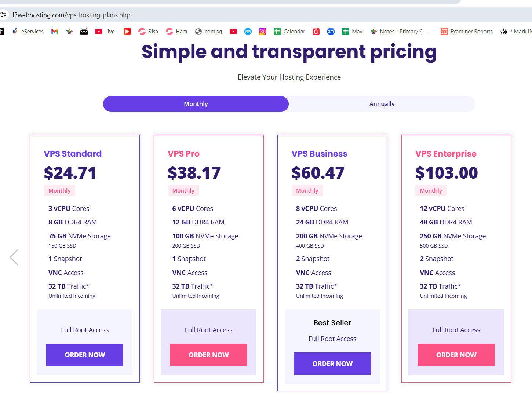The image size is (532, 395).
Task: Order the VPS Pro plan
Action: point(208,355)
